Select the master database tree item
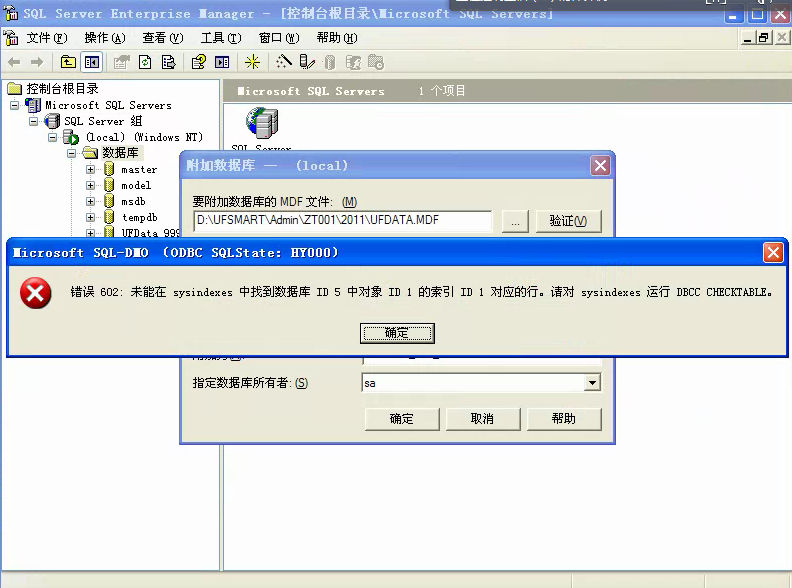Screen dimensions: 792x588 (139, 170)
